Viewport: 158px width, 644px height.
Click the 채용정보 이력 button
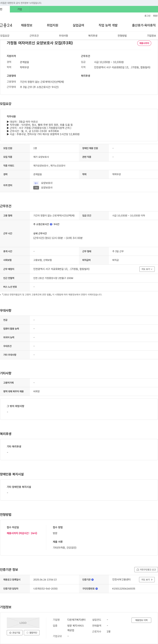(x=141, y=620)
